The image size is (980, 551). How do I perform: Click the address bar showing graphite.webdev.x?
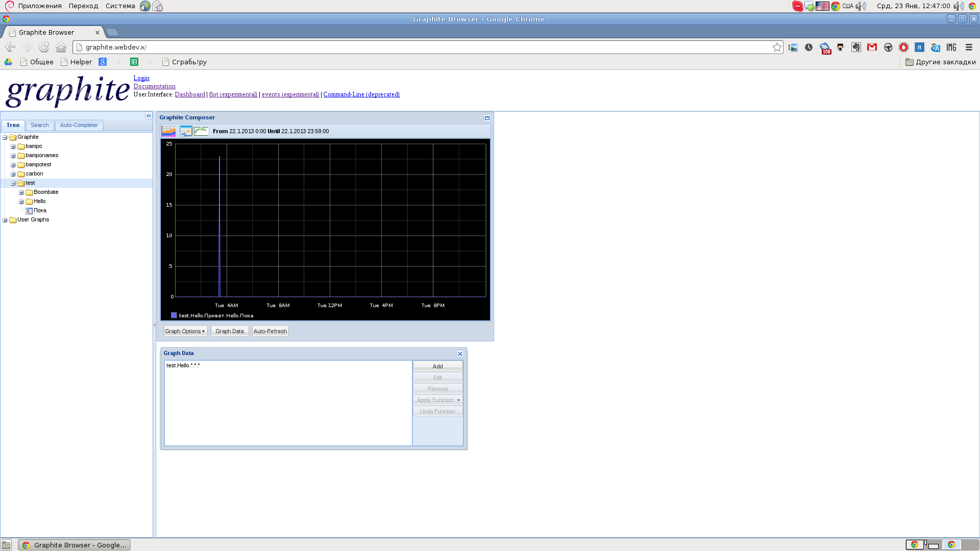(x=428, y=47)
